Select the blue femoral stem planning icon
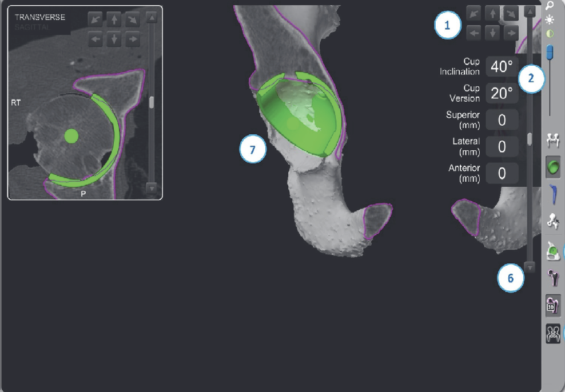Screen dimensions: 565x392 point(553,194)
